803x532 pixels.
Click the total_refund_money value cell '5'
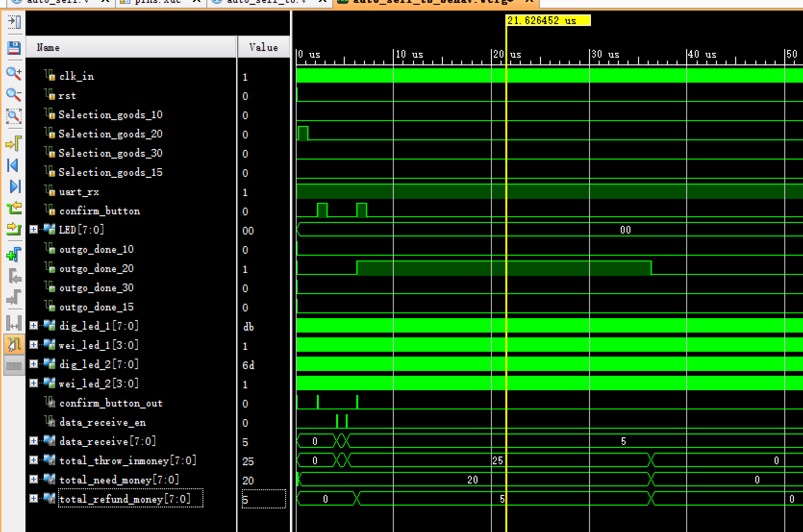tap(263, 499)
